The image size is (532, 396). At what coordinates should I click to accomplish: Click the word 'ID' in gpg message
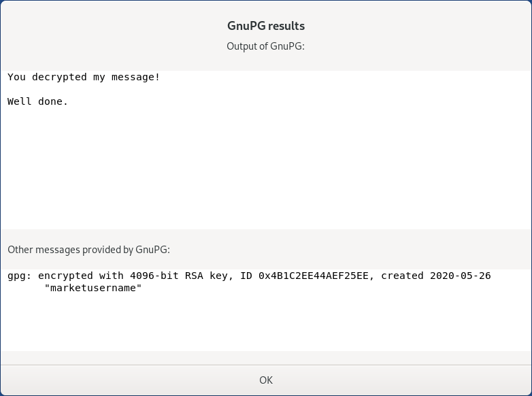[x=246, y=276]
